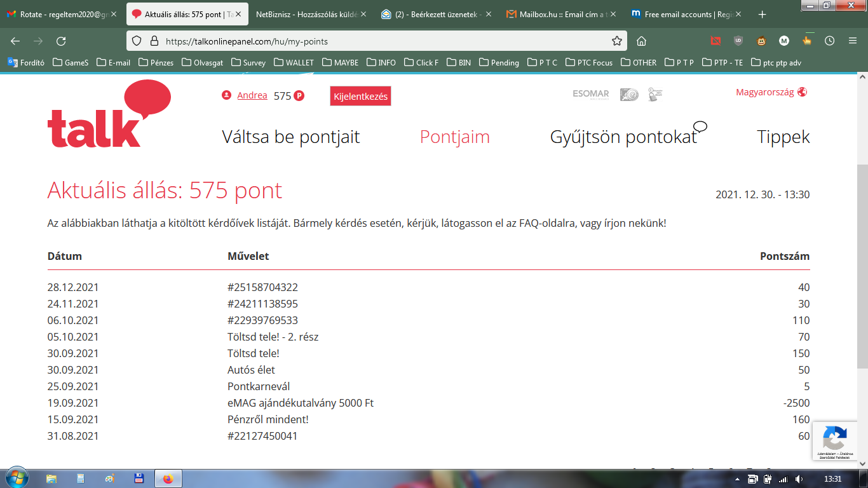
Task: Reload the page with the refresh icon
Action: (x=61, y=41)
